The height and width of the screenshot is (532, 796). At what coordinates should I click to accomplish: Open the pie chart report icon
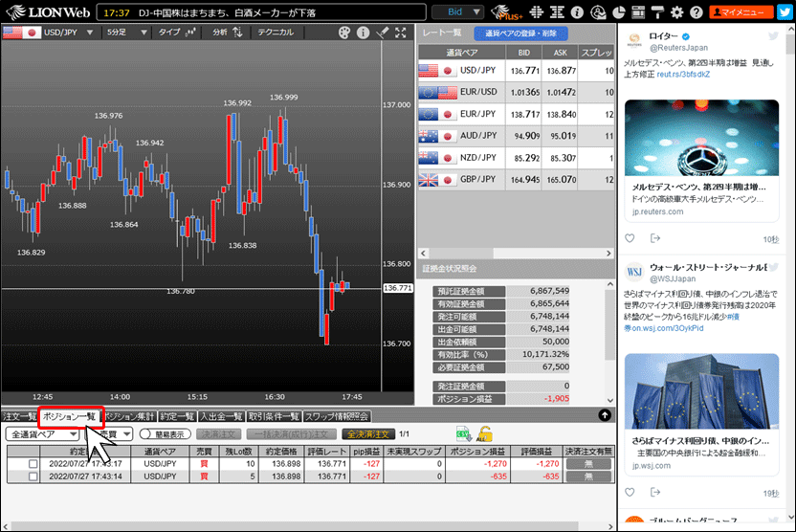[618, 12]
